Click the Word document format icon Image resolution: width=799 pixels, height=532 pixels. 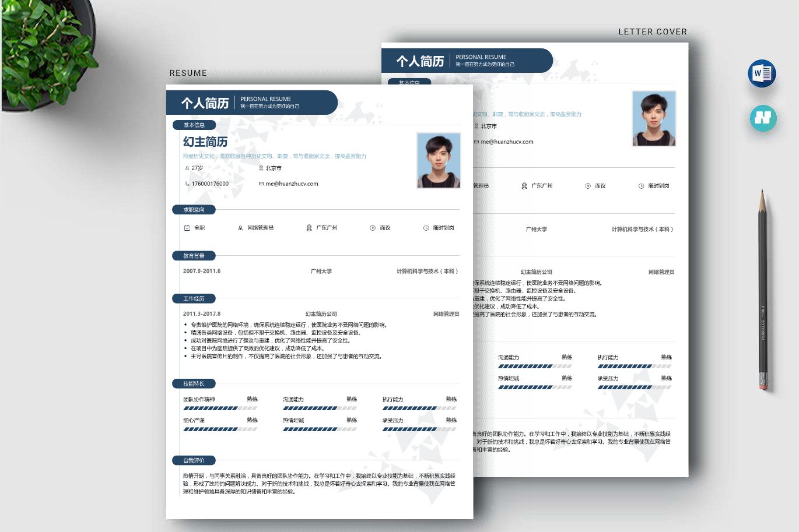coord(762,73)
